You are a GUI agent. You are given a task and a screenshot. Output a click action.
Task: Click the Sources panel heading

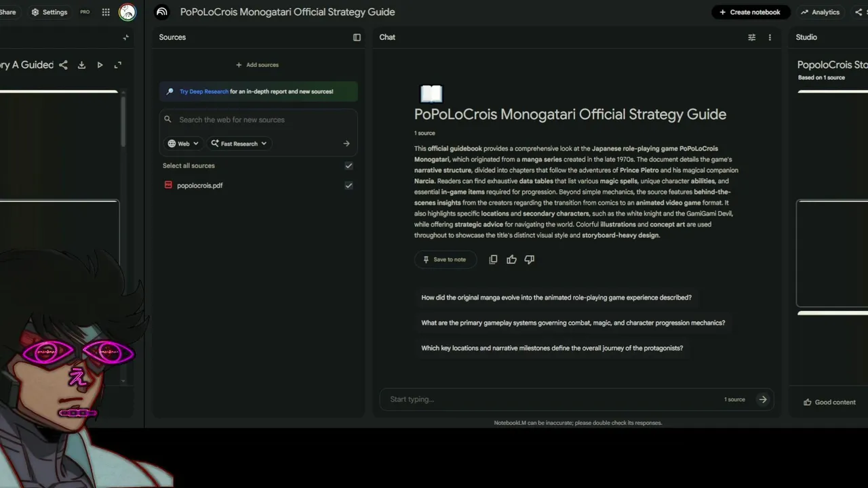(x=172, y=37)
